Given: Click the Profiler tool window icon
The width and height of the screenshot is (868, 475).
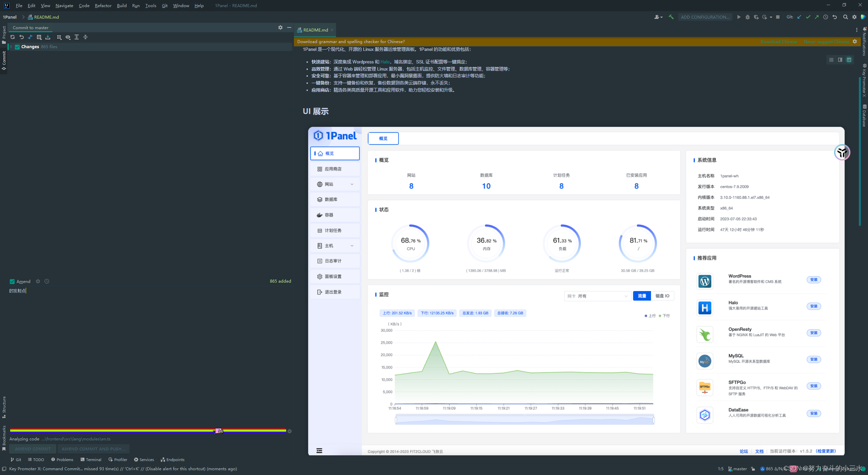Looking at the screenshot, I should pos(118,459).
